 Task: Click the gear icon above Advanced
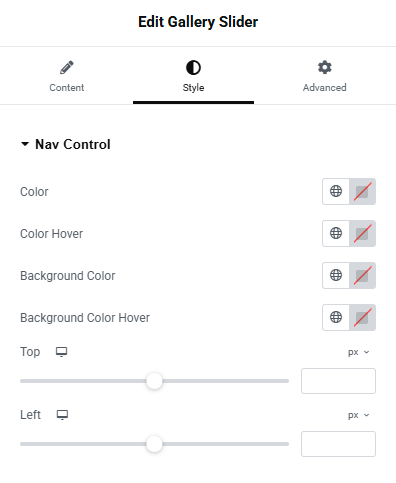325,67
